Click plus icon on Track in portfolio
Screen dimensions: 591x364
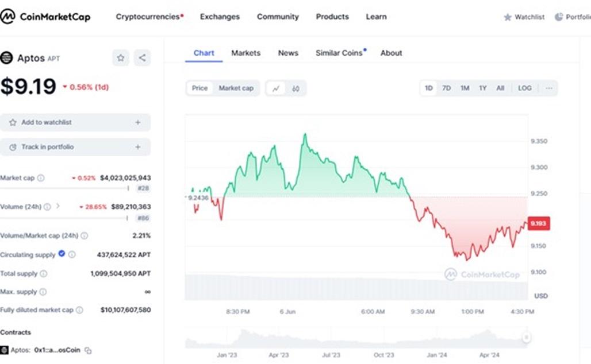point(138,147)
